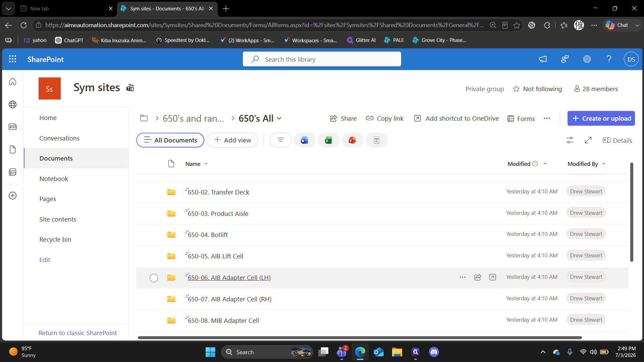This screenshot has width=644, height=362.
Task: Share the 650-06 AIB Adapter Cell folder
Action: click(478, 277)
